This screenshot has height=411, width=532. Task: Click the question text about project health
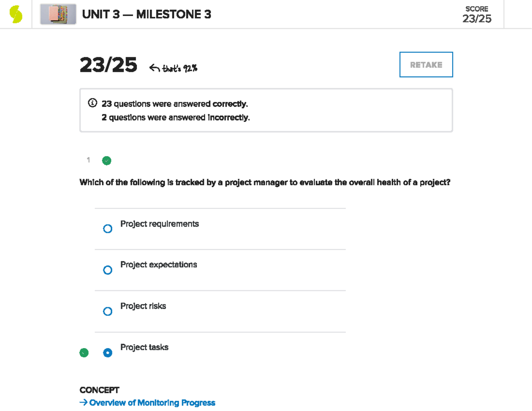click(265, 182)
